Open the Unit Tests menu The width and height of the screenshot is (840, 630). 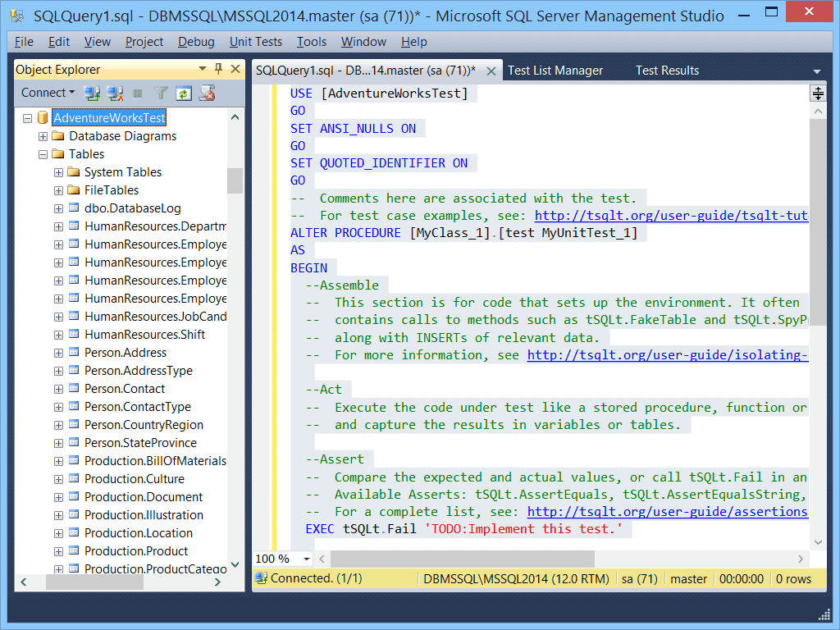pyautogui.click(x=256, y=42)
